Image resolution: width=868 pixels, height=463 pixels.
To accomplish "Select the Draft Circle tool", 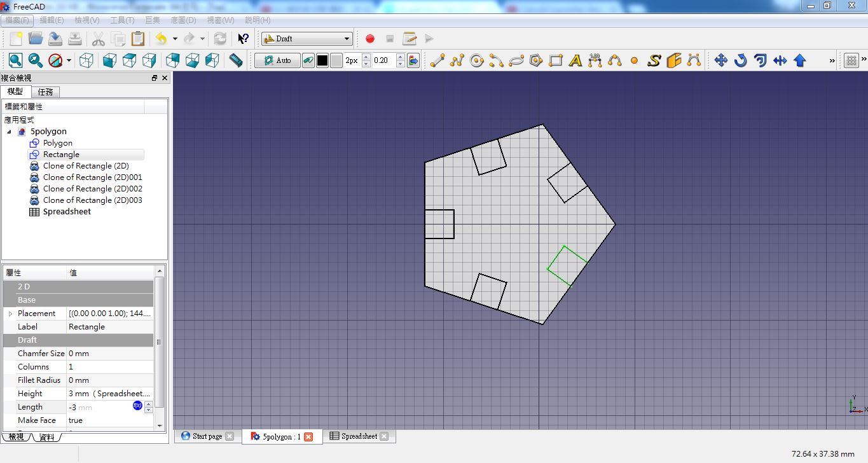I will [477, 60].
